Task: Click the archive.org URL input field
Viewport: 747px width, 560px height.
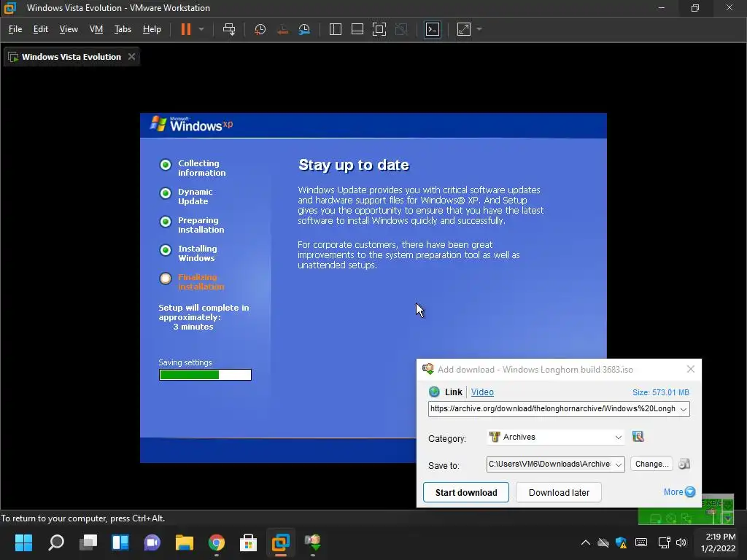Action: [x=553, y=409]
